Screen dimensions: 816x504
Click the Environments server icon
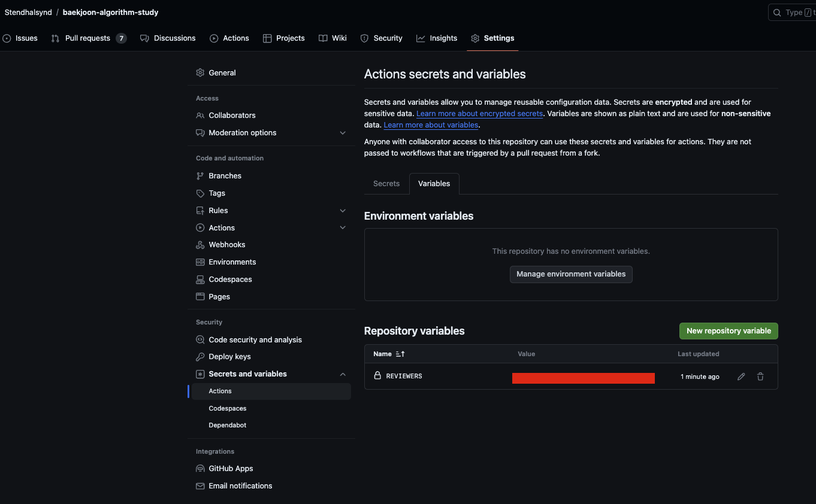click(200, 262)
